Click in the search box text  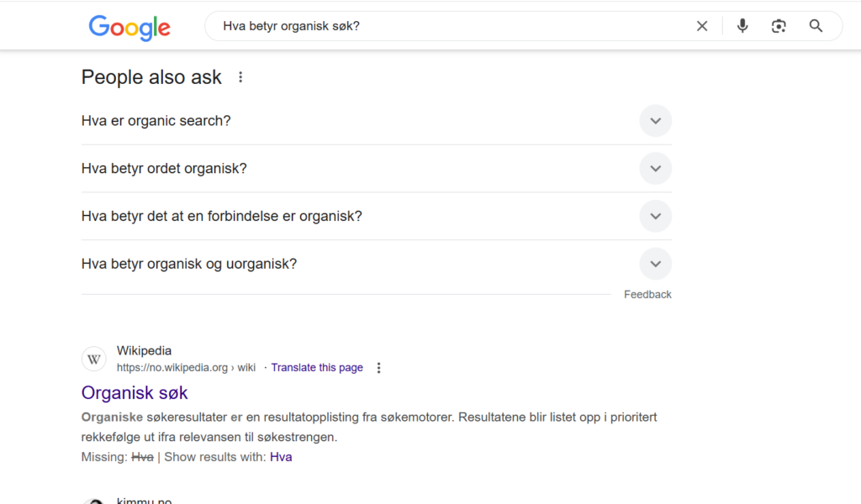coord(291,26)
